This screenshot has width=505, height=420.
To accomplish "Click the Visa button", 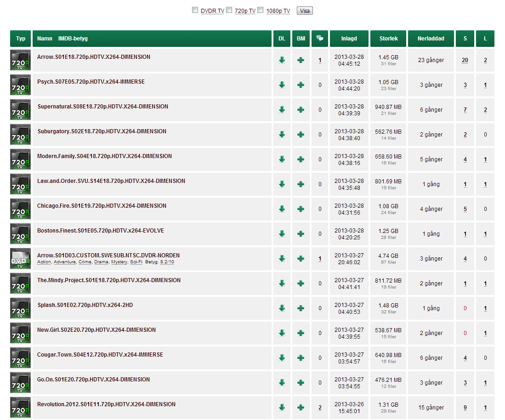I will pos(305,11).
